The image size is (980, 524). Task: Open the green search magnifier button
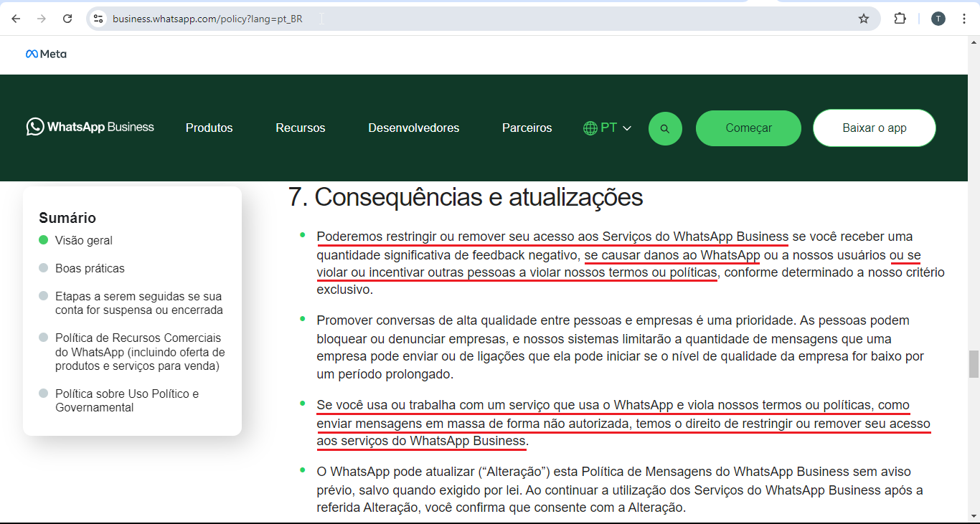(665, 128)
